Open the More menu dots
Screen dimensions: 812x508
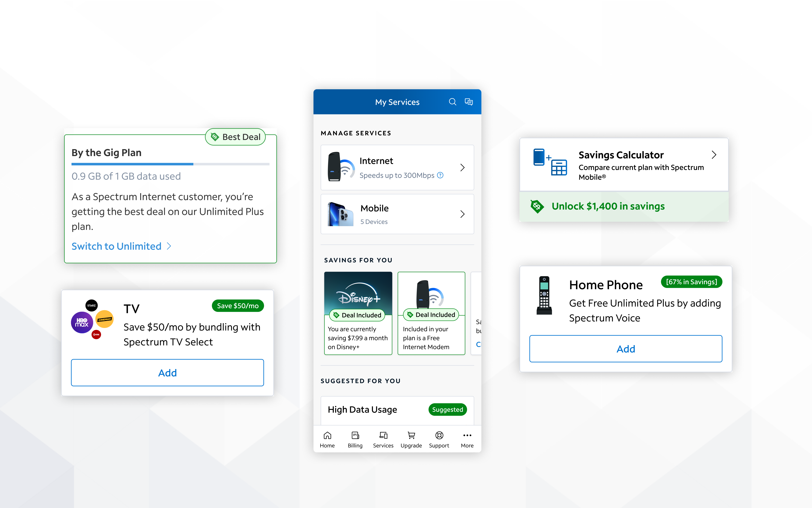(467, 435)
